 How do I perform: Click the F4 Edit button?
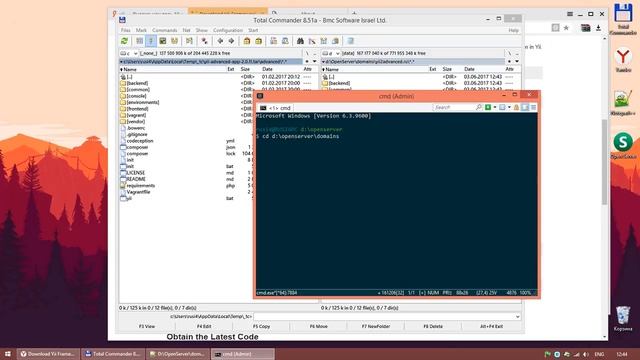[204, 327]
